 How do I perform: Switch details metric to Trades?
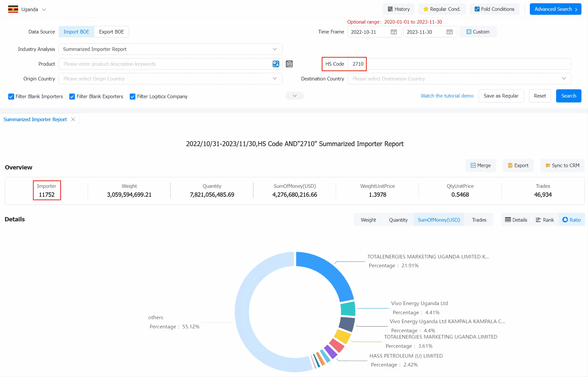(x=479, y=220)
